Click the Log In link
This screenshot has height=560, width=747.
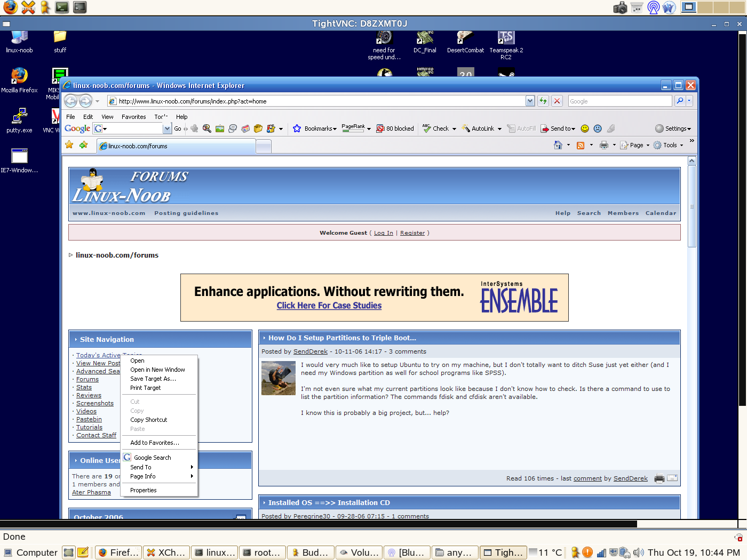pos(383,233)
